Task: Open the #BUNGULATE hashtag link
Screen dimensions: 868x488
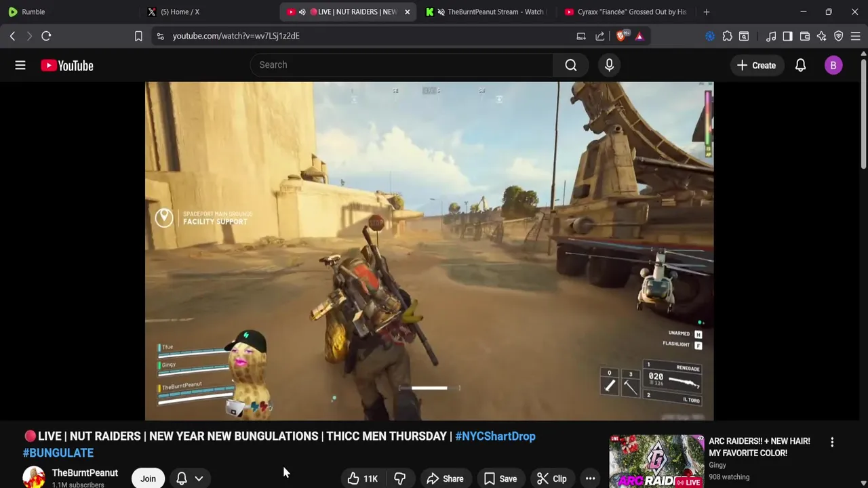Action: coord(58,453)
